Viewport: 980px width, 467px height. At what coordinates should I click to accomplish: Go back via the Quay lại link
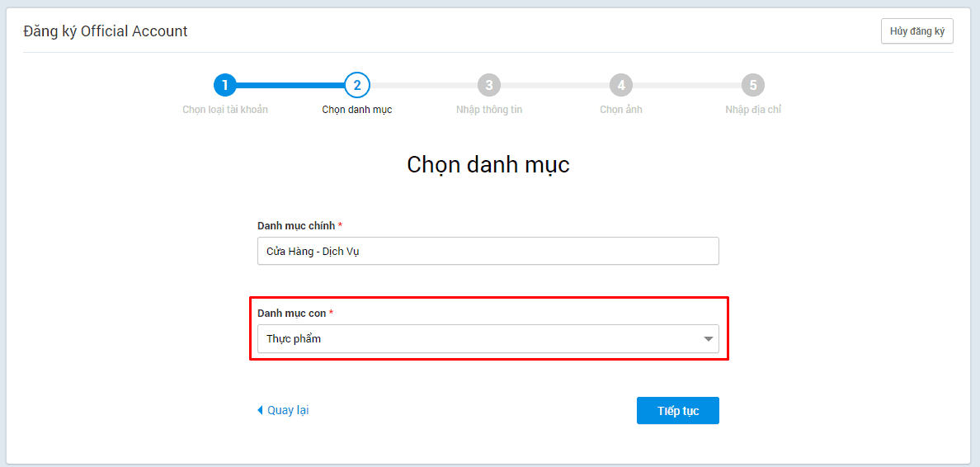pyautogui.click(x=288, y=410)
